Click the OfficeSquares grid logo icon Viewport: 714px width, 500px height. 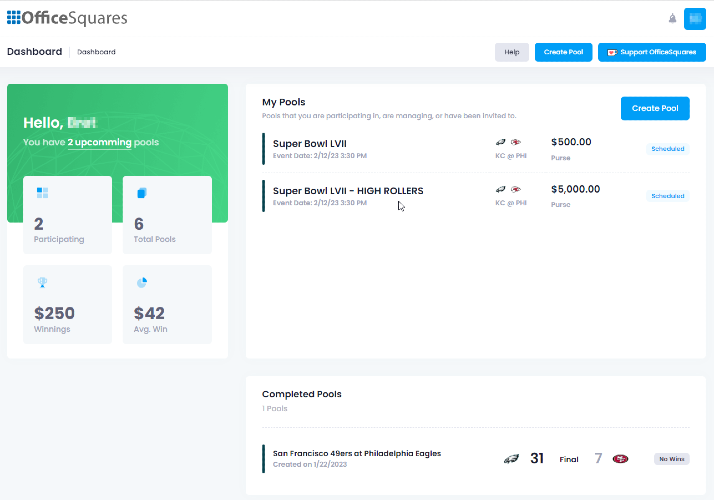[14, 18]
